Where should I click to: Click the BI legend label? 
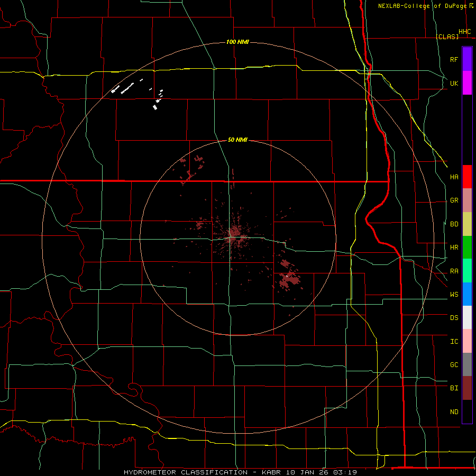(x=454, y=388)
